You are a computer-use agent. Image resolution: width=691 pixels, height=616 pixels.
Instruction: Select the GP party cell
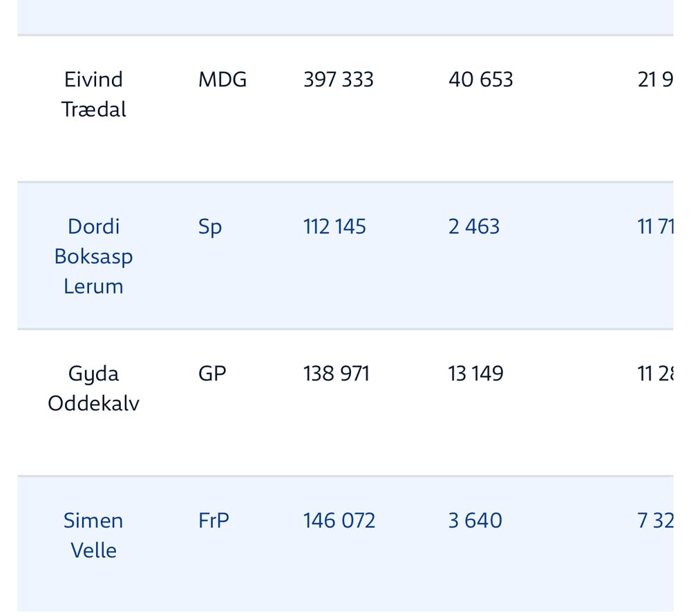(x=212, y=374)
